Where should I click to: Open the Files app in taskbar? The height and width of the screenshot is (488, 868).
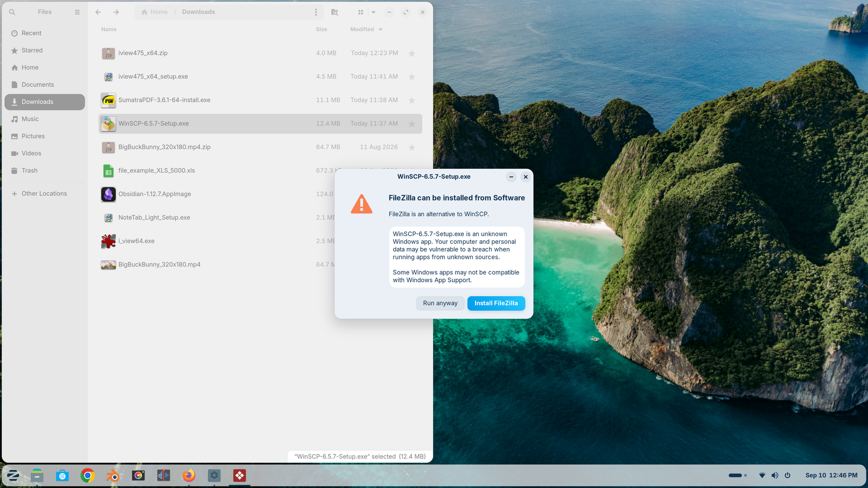tap(37, 476)
